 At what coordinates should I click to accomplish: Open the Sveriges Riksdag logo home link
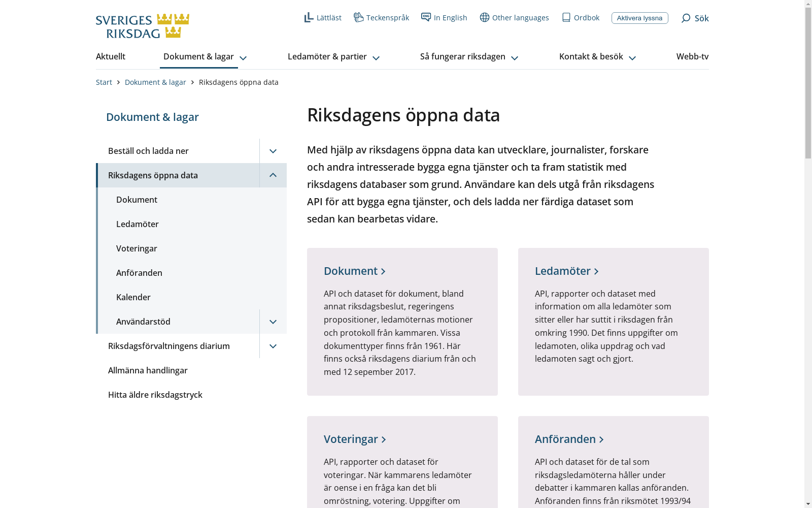(143, 26)
